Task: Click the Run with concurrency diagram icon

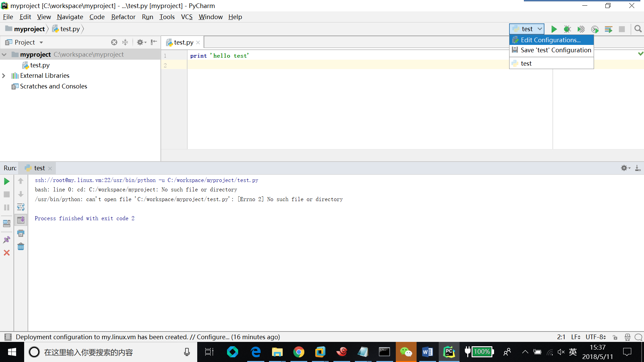Action: [x=608, y=29]
